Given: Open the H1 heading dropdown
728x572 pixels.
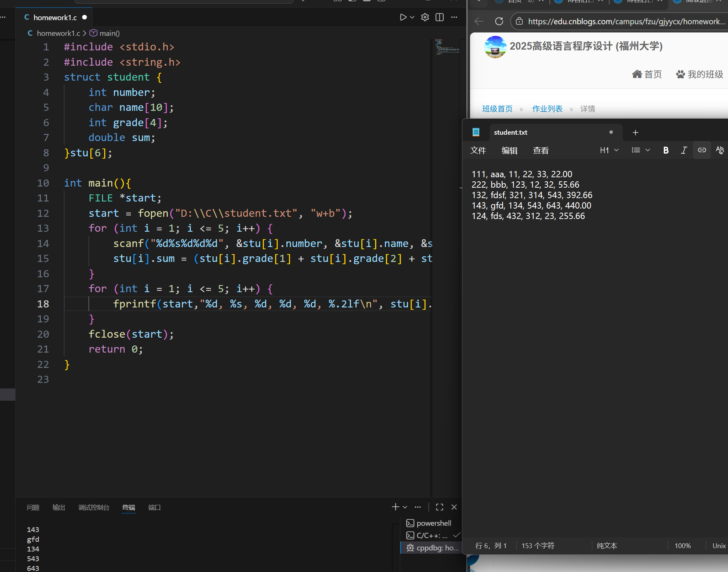Looking at the screenshot, I should pyautogui.click(x=609, y=150).
